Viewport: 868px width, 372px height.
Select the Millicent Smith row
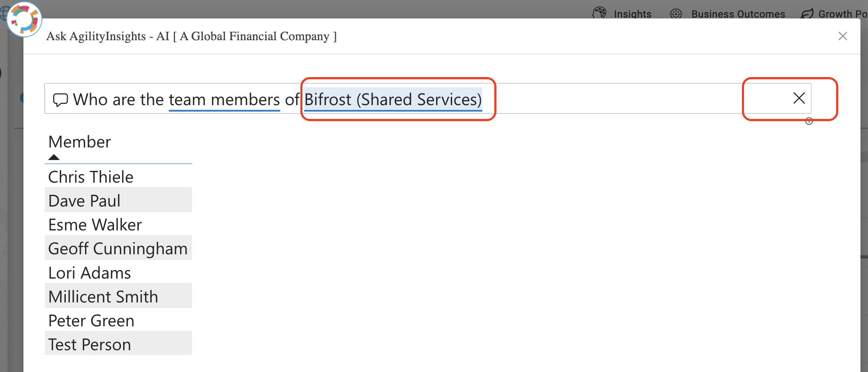tap(118, 296)
